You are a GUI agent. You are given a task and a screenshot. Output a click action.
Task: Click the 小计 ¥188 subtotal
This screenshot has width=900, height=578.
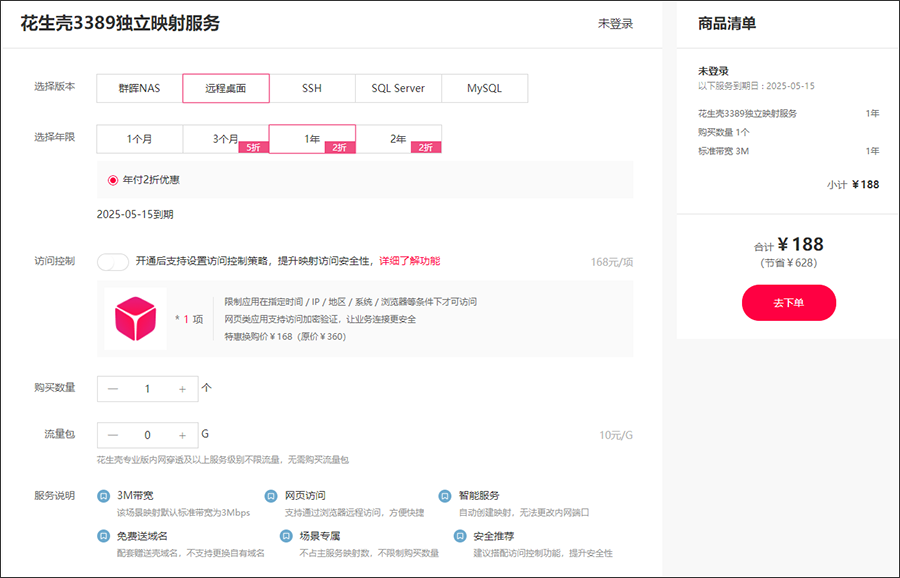pyautogui.click(x=853, y=185)
